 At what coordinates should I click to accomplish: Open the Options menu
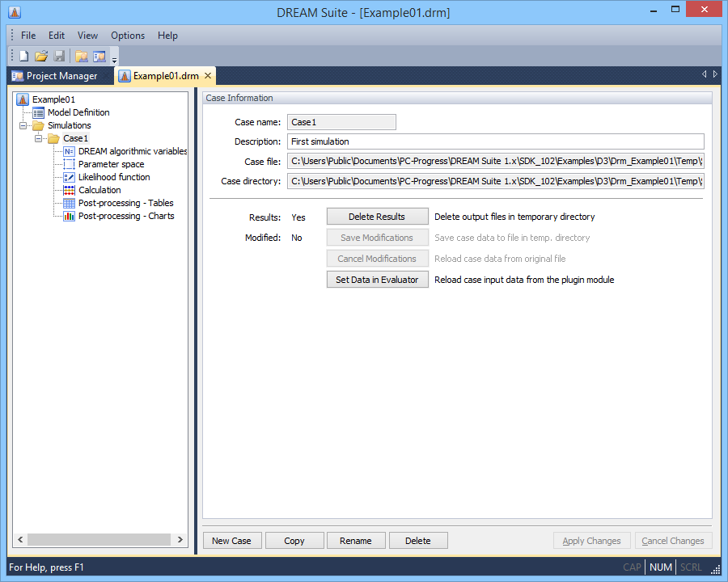(128, 36)
